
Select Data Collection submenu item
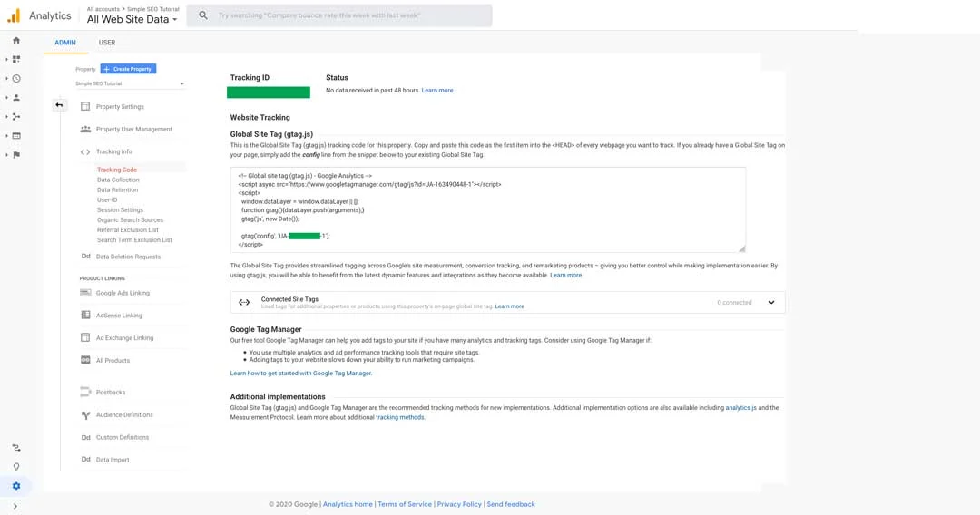point(118,180)
